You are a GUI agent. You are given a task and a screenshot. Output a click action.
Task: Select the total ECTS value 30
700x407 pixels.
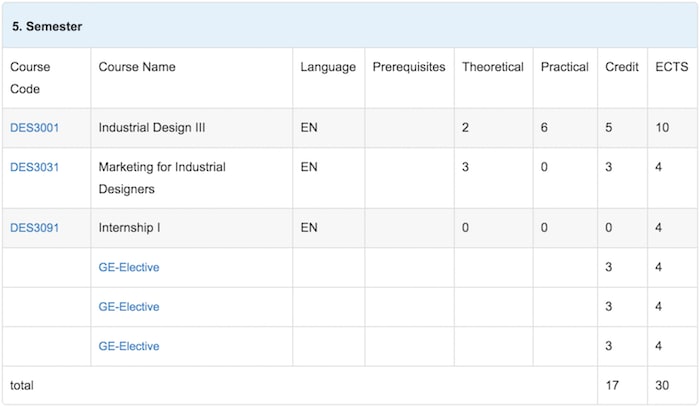[x=662, y=386]
